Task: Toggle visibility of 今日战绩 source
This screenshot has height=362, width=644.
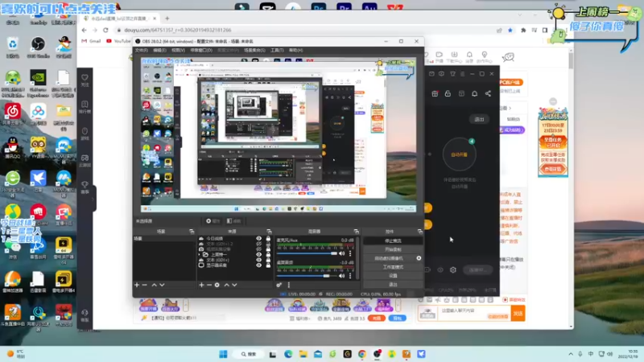Action: click(x=258, y=238)
